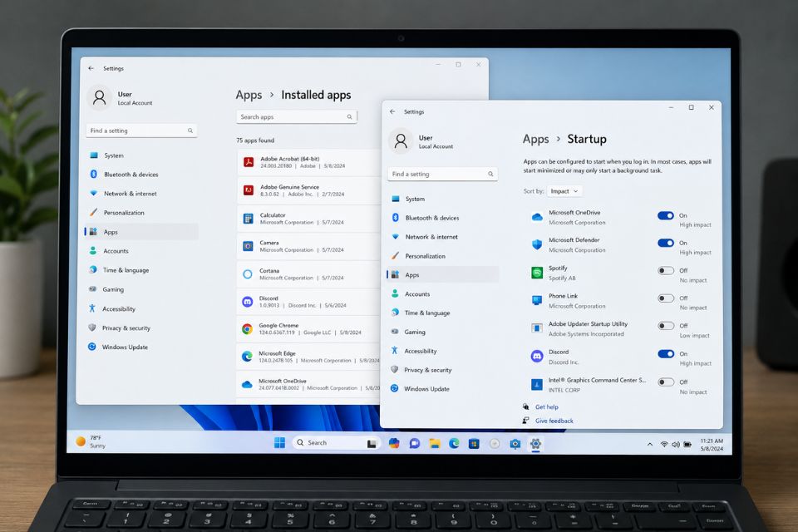Open the Copilot icon on the taskbar
This screenshot has height=532, width=798.
(x=394, y=443)
